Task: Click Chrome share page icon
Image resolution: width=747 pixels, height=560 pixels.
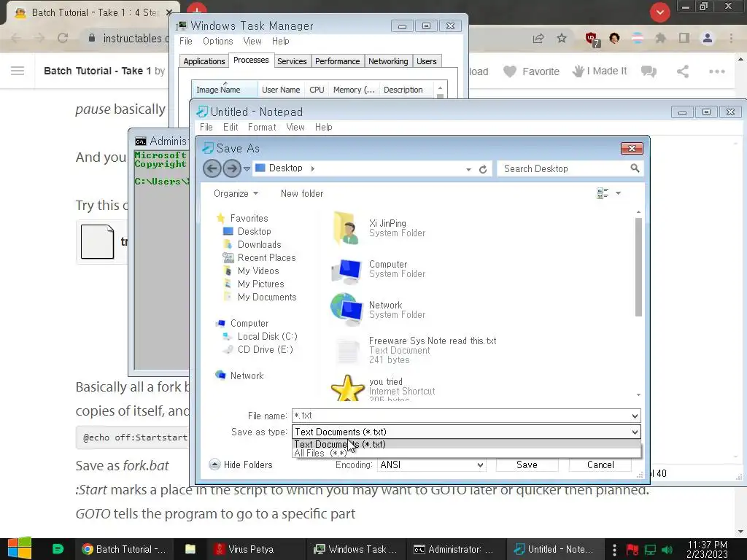Action: click(x=538, y=38)
